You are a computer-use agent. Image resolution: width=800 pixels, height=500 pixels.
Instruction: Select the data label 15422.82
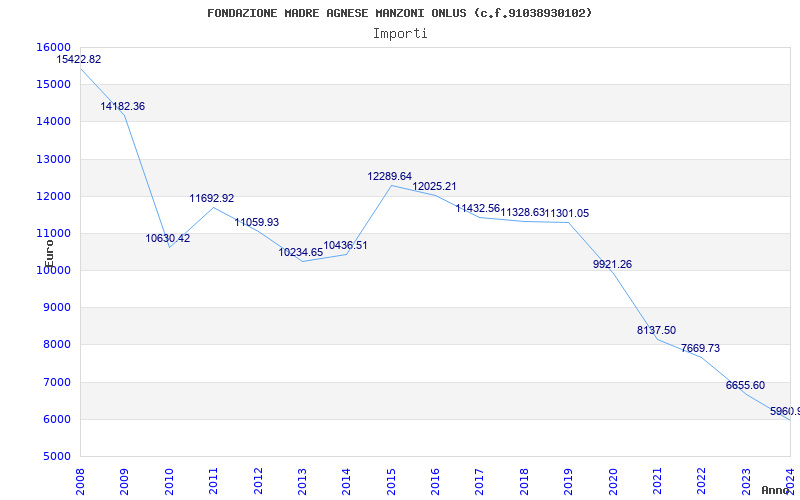tap(79, 59)
